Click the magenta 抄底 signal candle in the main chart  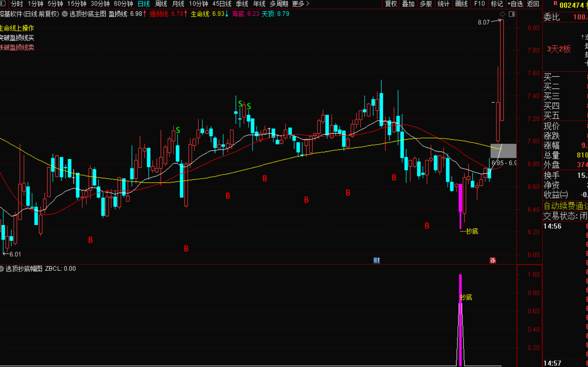pos(461,205)
